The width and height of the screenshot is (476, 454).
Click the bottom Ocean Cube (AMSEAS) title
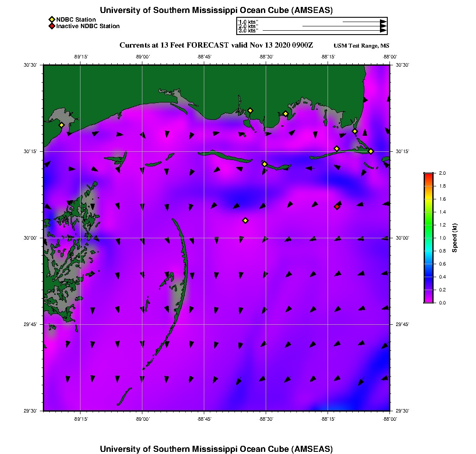click(216, 448)
